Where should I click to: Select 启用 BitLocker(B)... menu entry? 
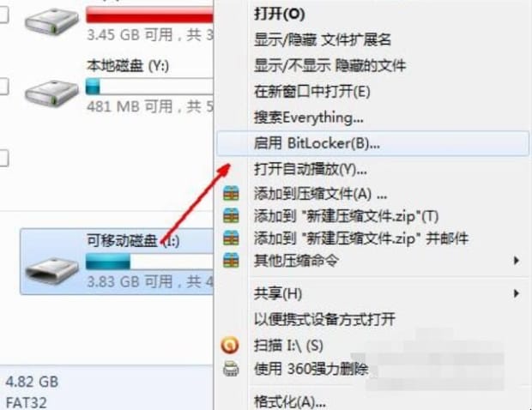372,143
